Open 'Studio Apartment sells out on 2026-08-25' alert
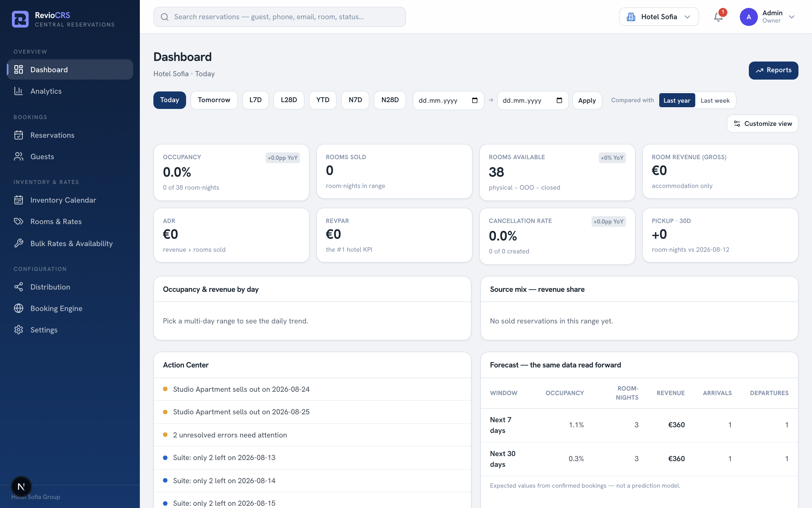Viewport: 812px width, 508px height. 312,412
